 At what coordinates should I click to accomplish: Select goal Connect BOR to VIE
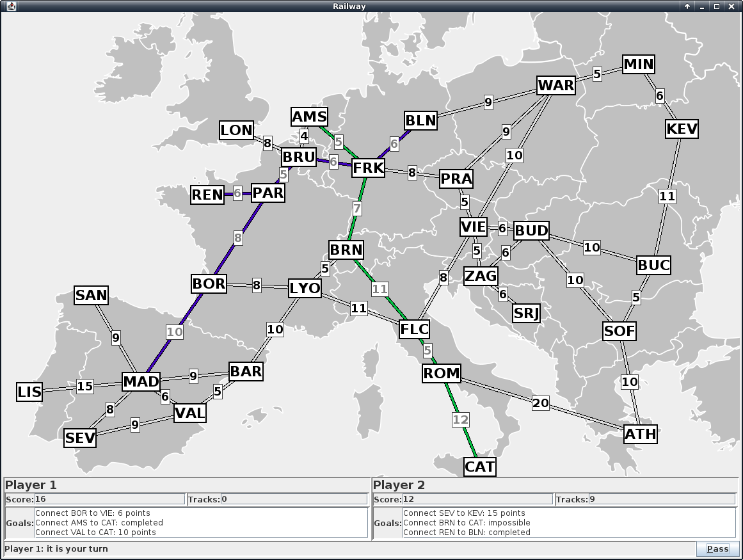tap(93, 513)
